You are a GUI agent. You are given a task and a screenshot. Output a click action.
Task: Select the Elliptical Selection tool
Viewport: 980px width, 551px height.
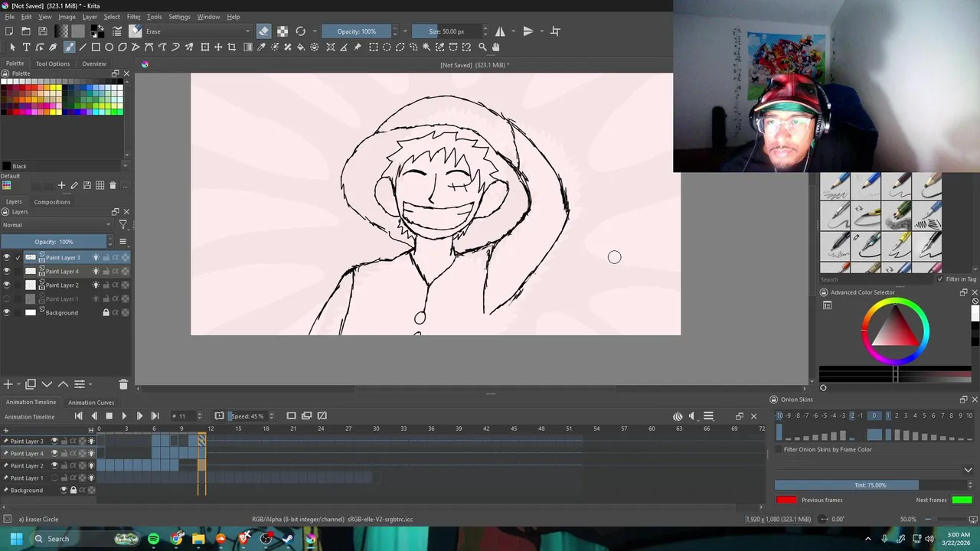click(x=387, y=47)
